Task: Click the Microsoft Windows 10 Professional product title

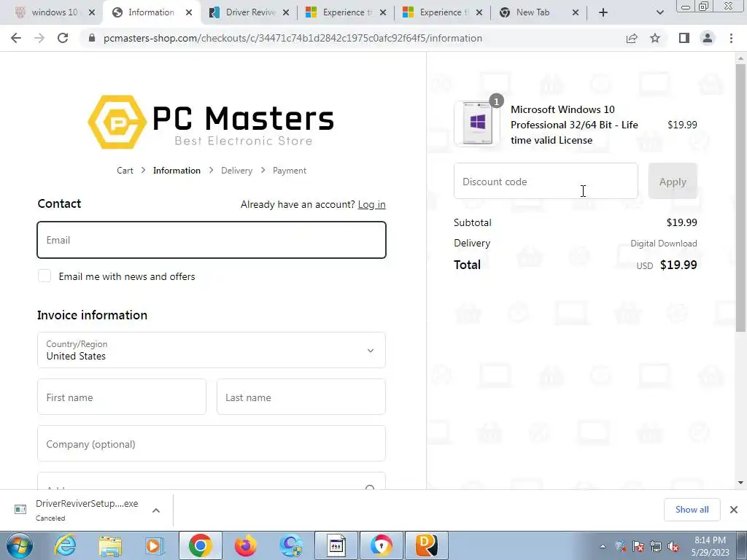Action: (574, 125)
